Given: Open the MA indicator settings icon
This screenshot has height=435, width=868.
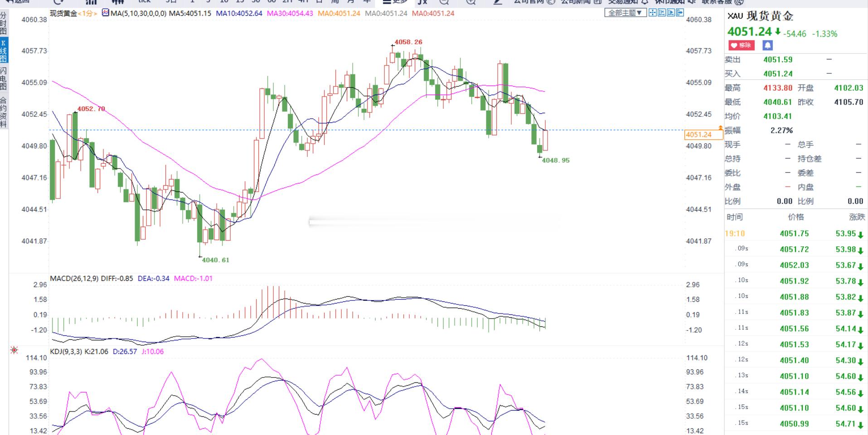Looking at the screenshot, I should [x=106, y=13].
